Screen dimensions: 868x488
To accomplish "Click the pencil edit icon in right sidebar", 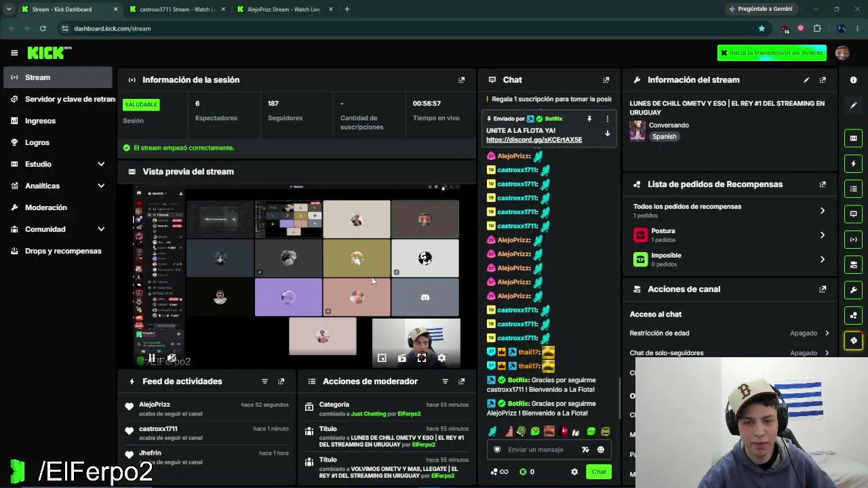I will (854, 105).
